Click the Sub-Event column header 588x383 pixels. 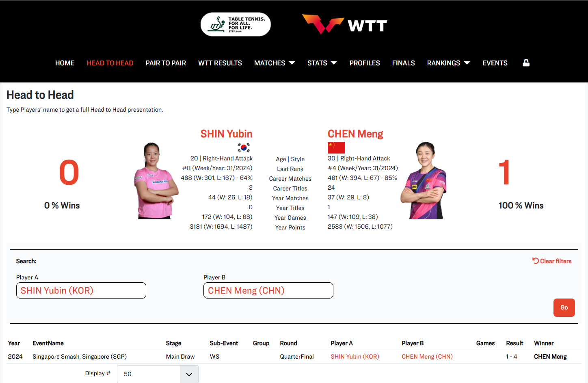(224, 343)
